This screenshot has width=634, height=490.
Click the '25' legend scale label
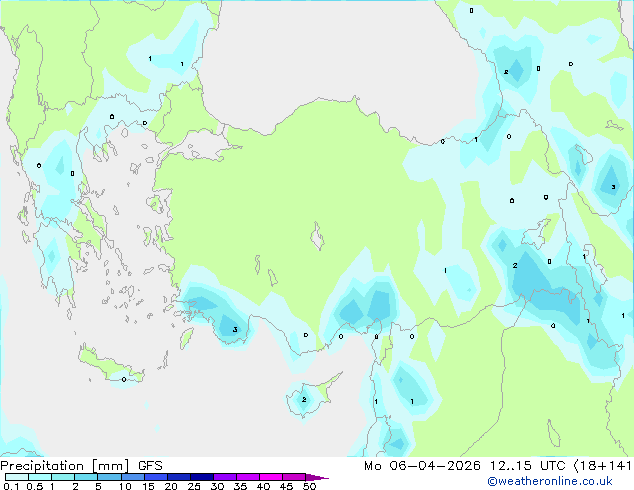pos(194,486)
